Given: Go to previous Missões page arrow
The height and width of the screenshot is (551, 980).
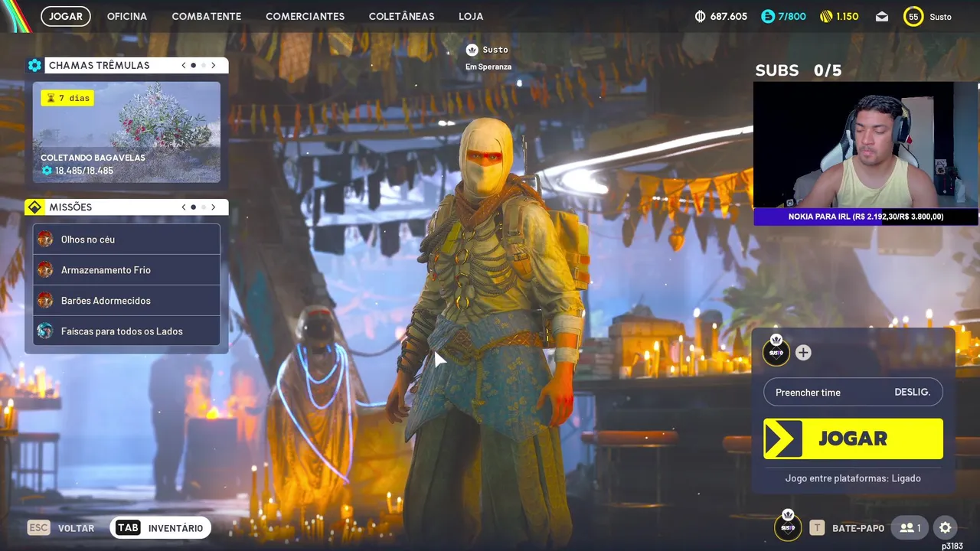Looking at the screenshot, I should coord(184,207).
